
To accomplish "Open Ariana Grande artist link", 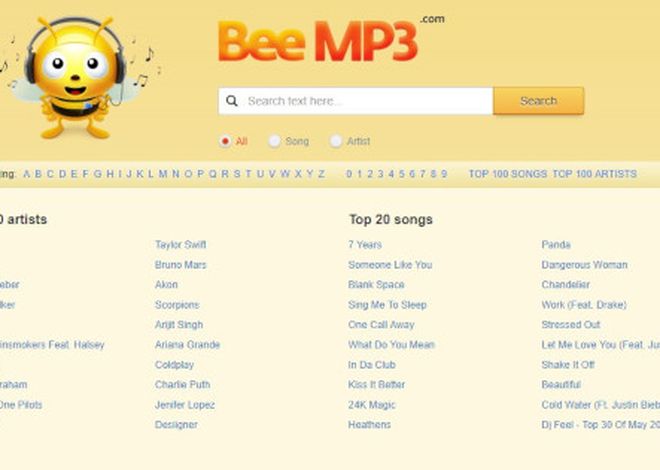I will coord(187,345).
